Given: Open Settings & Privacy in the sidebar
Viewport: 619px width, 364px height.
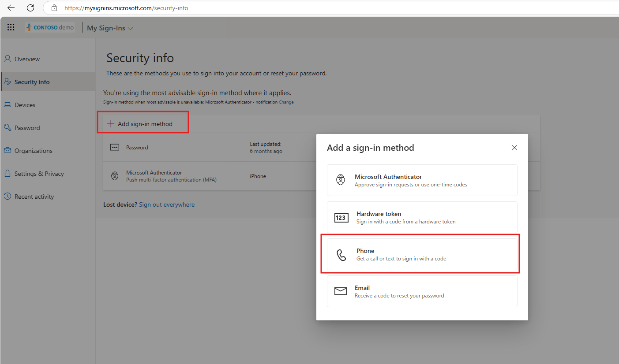Looking at the screenshot, I should click(x=48, y=174).
